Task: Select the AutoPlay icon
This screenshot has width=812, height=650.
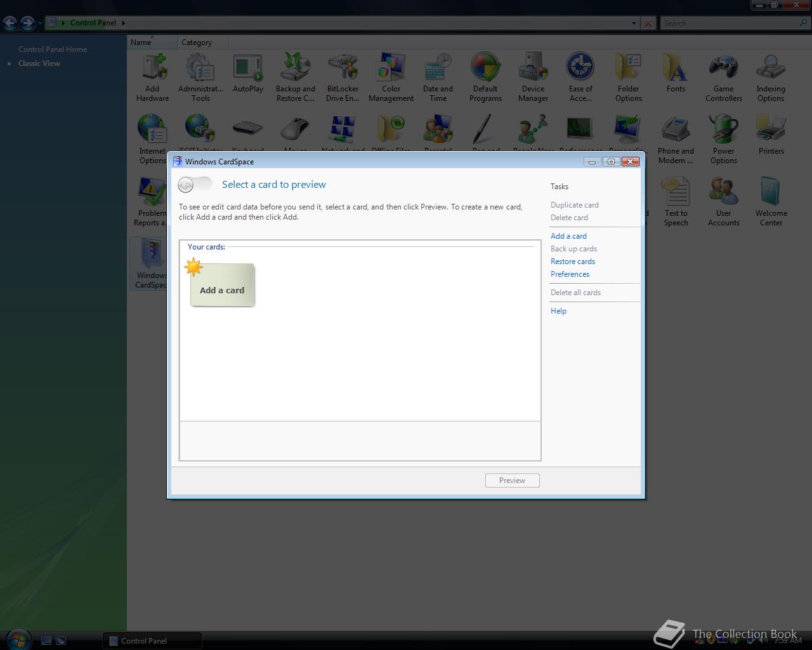Action: (x=248, y=74)
